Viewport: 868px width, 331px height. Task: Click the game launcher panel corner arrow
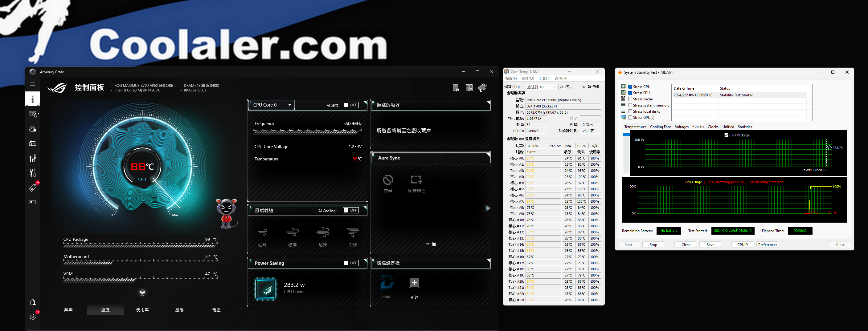488,102
